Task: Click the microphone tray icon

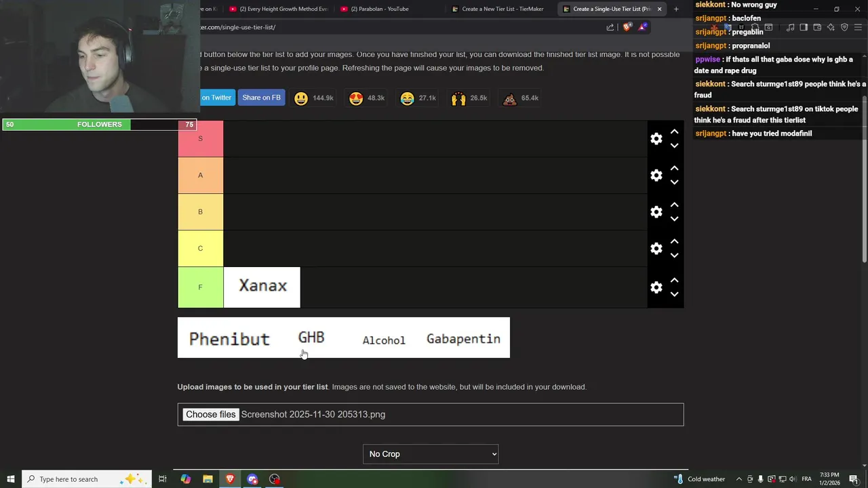Action: pos(760,479)
